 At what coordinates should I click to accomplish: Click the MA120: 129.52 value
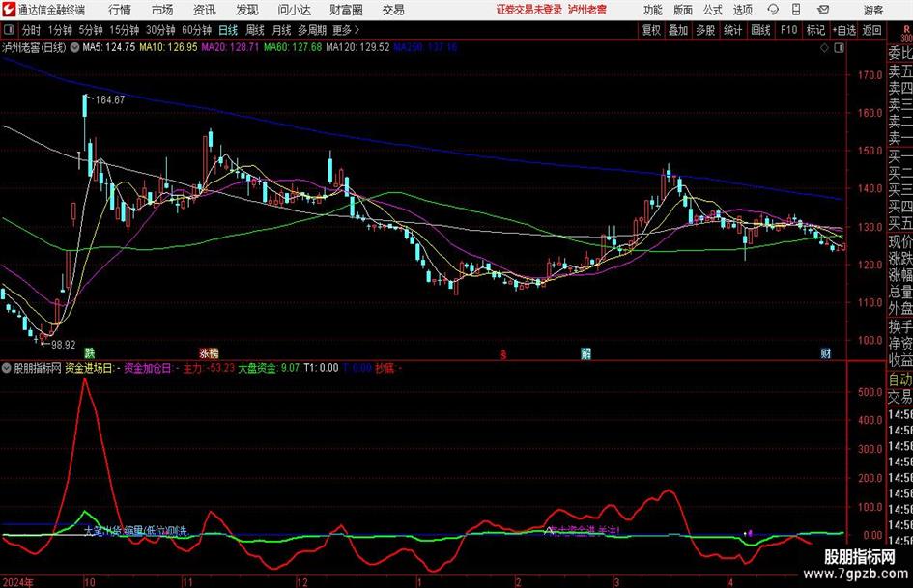357,47
